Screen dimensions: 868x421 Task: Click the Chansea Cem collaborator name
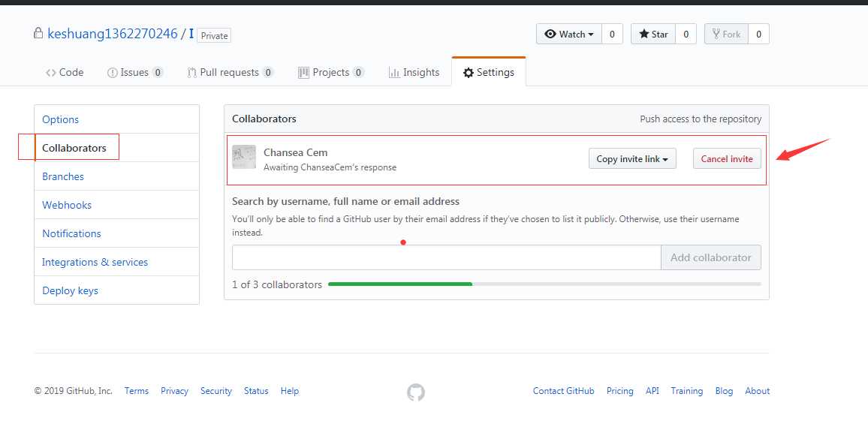point(296,152)
